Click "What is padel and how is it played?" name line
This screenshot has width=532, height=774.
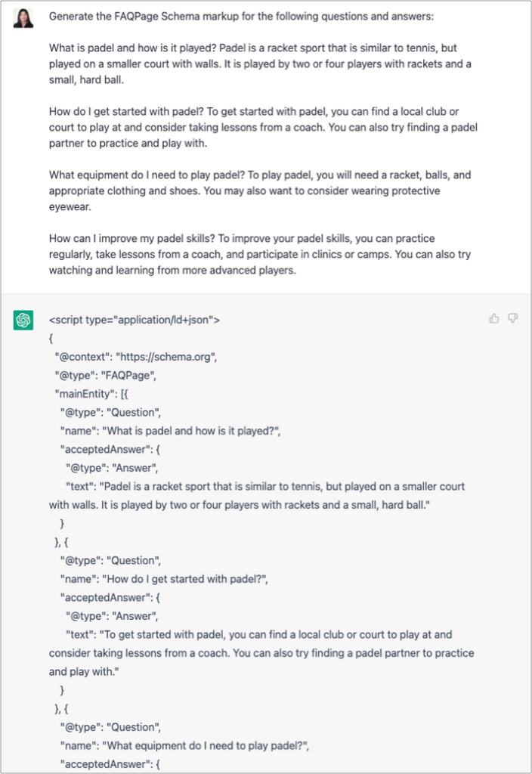(x=170, y=431)
